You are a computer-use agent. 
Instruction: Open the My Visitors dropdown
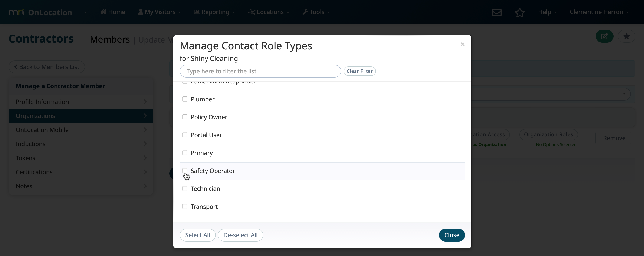tap(160, 12)
